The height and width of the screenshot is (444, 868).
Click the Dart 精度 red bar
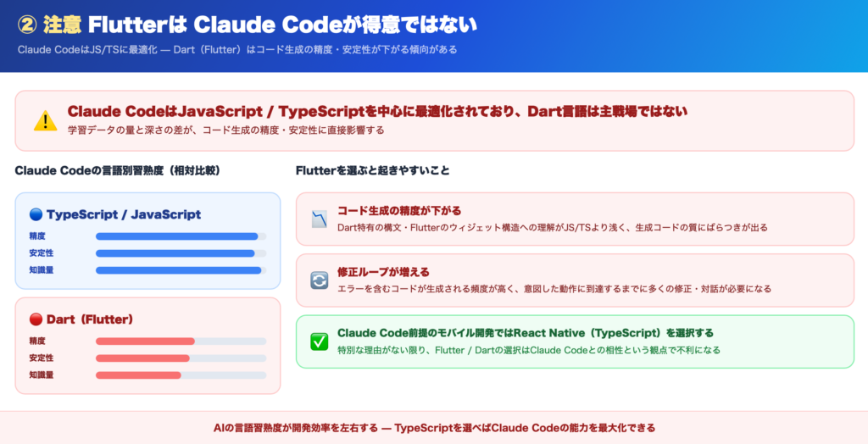click(145, 341)
